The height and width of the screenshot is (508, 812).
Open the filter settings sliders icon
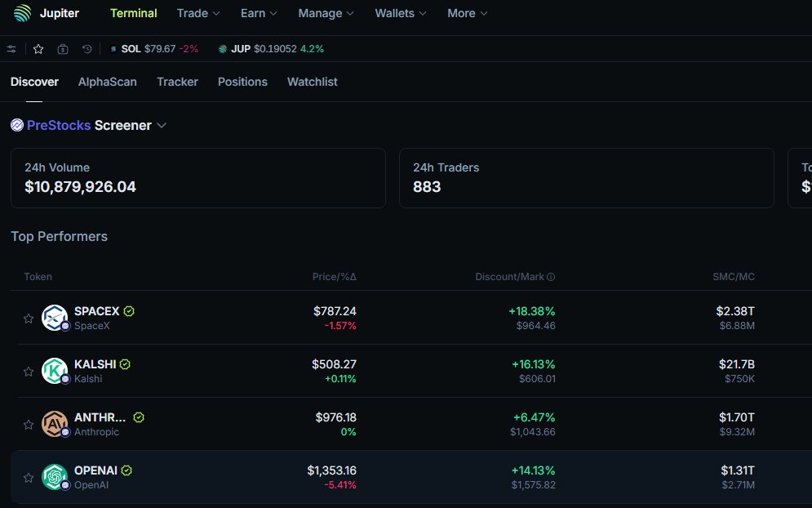coord(11,49)
